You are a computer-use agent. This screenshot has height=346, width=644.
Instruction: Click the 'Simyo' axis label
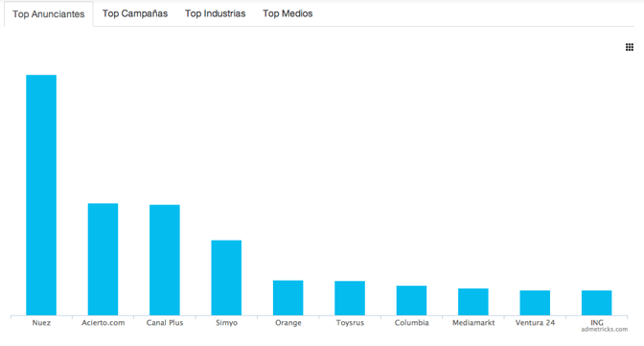tap(226, 323)
